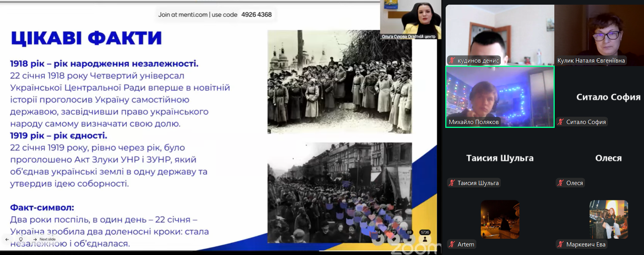This screenshot has height=255, width=644.
Task: Click Artem's night-street profile picture
Action: (500, 219)
